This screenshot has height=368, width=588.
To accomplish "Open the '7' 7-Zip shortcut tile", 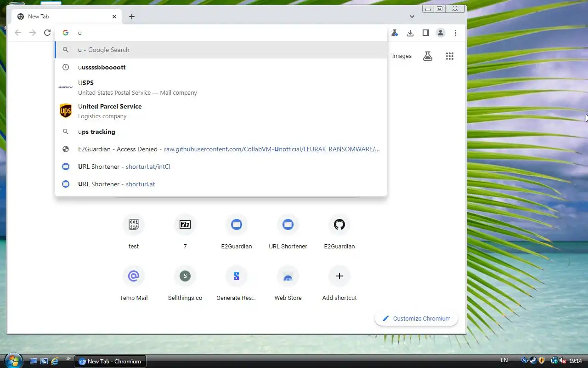I will (185, 232).
